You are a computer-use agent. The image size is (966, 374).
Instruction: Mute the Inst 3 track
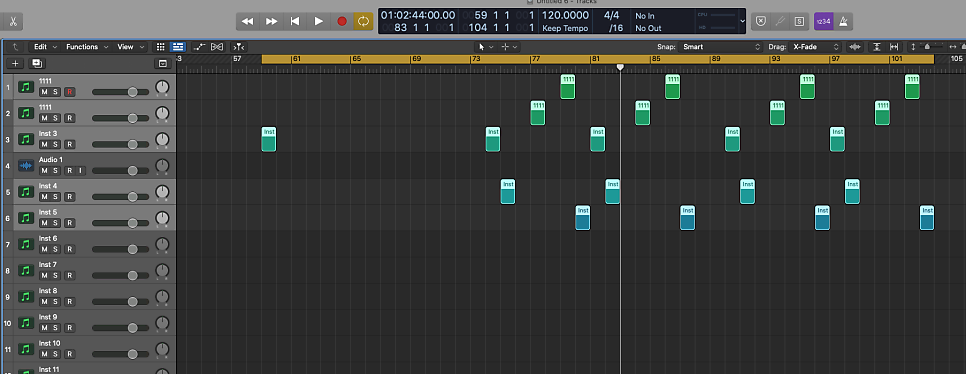coord(44,144)
